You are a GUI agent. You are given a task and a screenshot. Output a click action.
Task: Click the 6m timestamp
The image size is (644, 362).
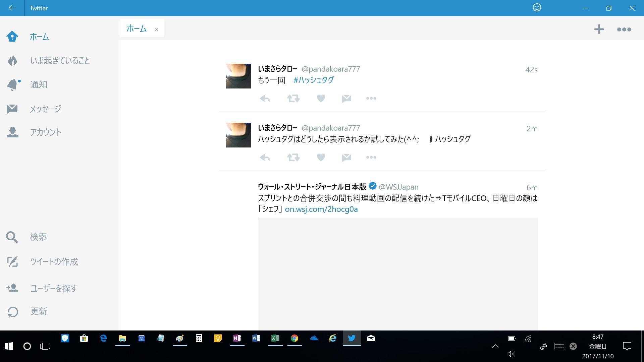coord(532,188)
